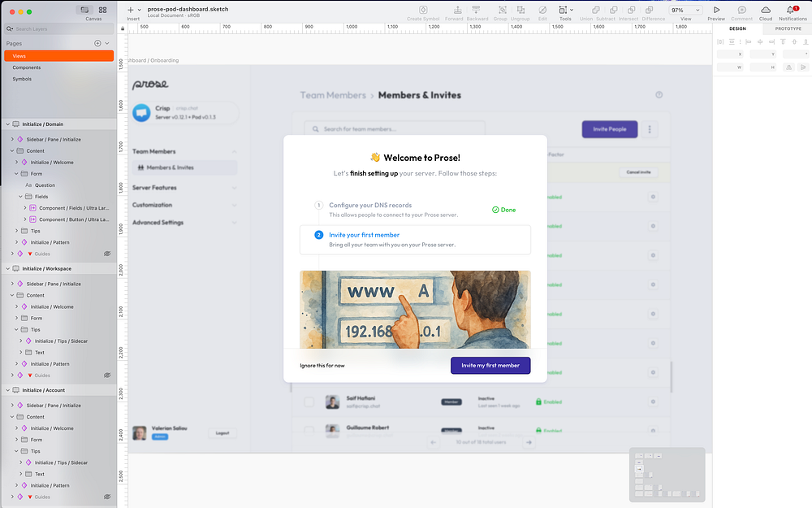Screen dimensions: 812x508
Task: Open the Insert plus menu
Action: click(x=131, y=10)
